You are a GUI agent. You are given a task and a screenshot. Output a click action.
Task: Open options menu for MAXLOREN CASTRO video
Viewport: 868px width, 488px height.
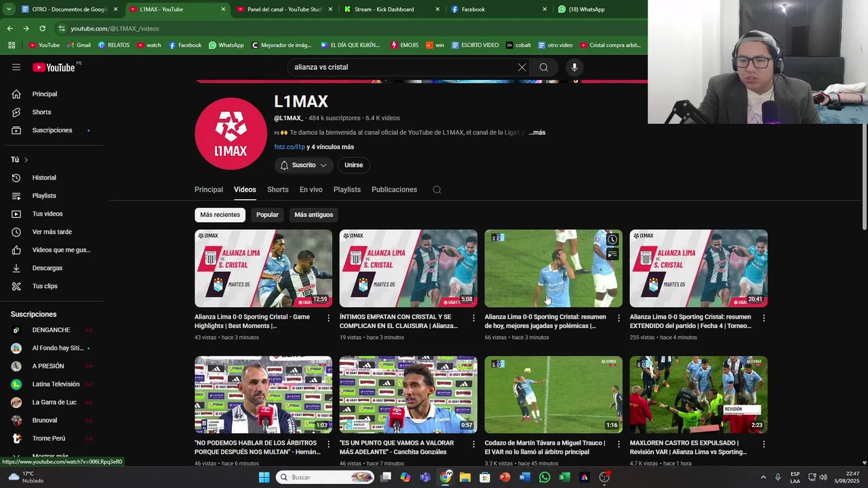(764, 444)
